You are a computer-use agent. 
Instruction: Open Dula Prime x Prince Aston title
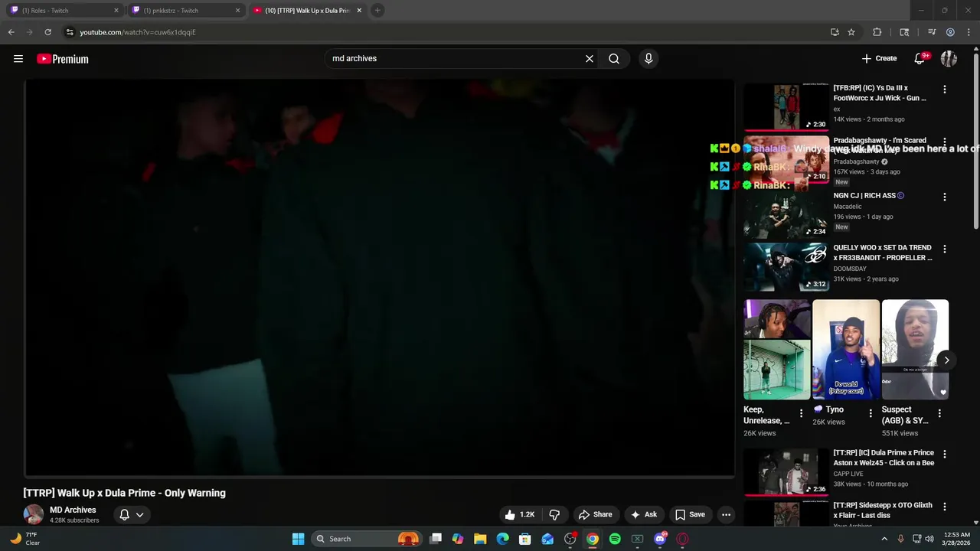click(883, 458)
